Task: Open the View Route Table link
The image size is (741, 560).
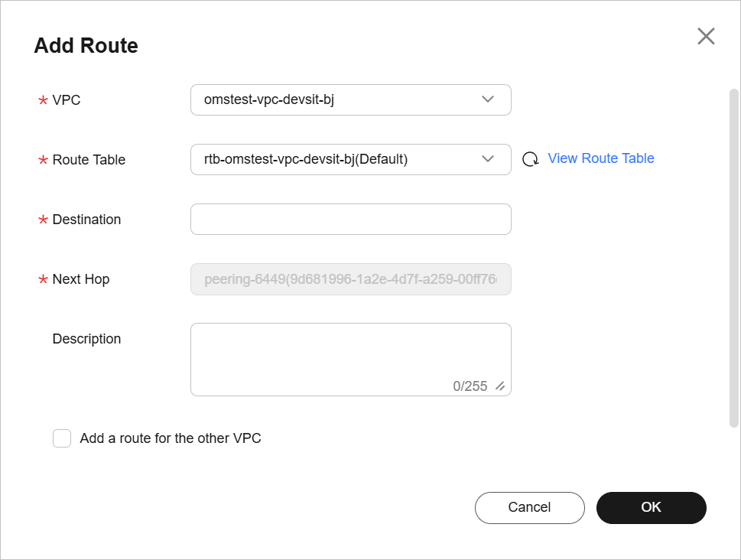Action: click(x=601, y=158)
